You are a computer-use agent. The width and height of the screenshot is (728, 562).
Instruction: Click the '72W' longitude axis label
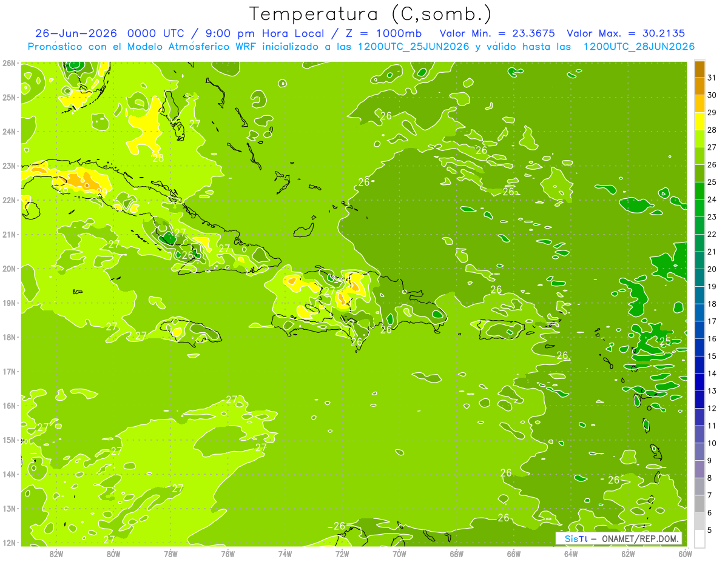[342, 554]
